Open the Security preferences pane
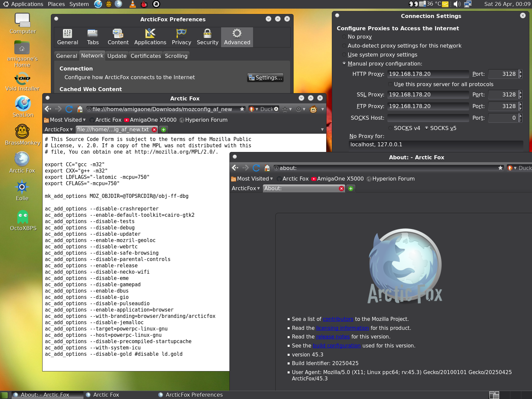Viewport: 532px width, 399px height. tap(207, 37)
